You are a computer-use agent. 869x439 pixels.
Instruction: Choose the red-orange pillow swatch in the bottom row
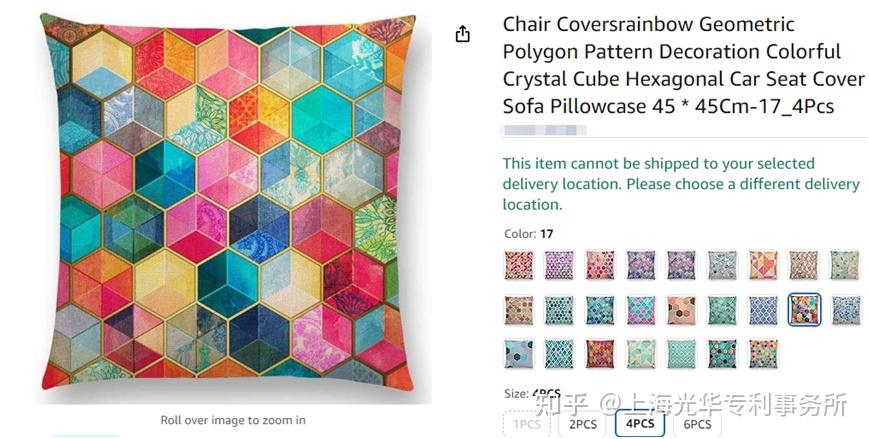600,354
